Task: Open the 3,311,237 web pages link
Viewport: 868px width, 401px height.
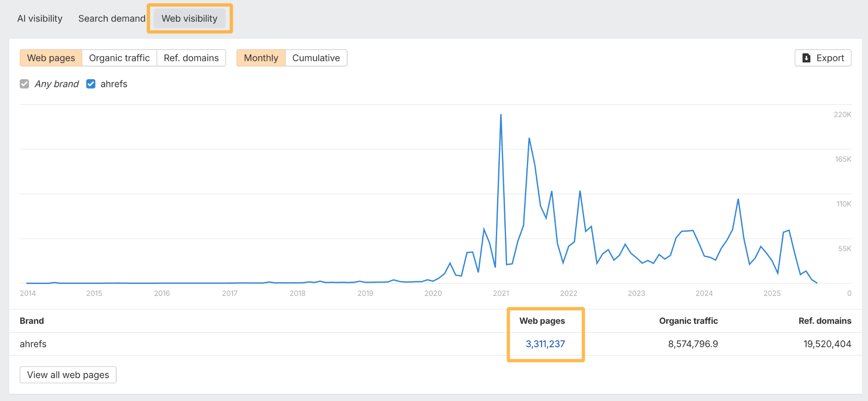Action: tap(545, 344)
